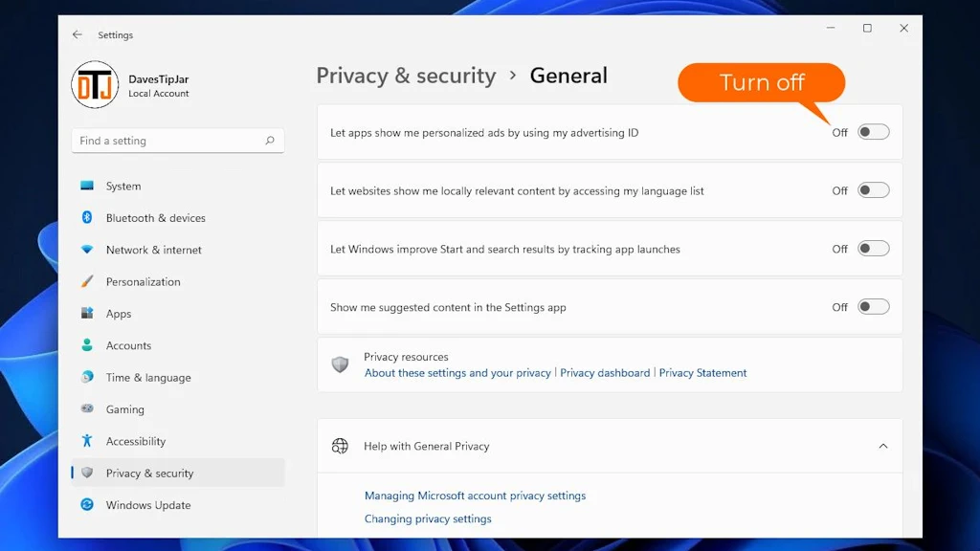Viewport: 980px width, 551px height.
Task: Toggle the personalized ads advertising ID switch
Action: coord(873,132)
